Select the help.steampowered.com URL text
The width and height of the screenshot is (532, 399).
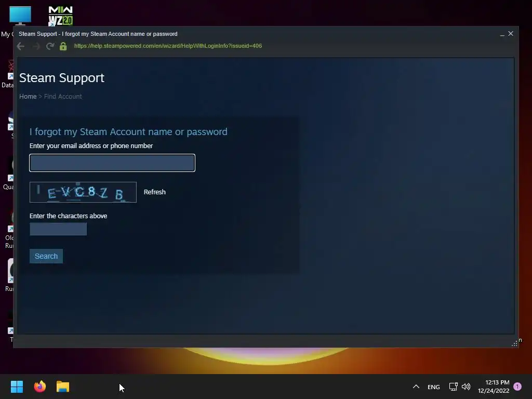[168, 46]
